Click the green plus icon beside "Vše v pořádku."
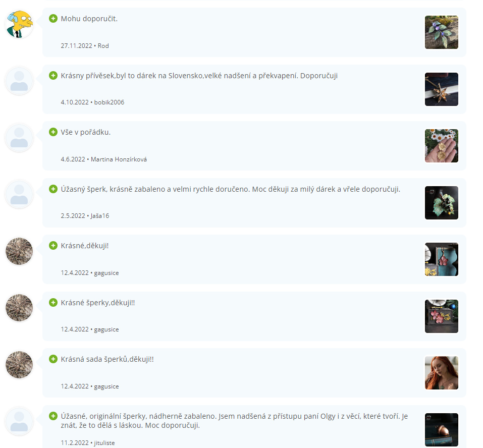483x448 pixels. coord(53,132)
